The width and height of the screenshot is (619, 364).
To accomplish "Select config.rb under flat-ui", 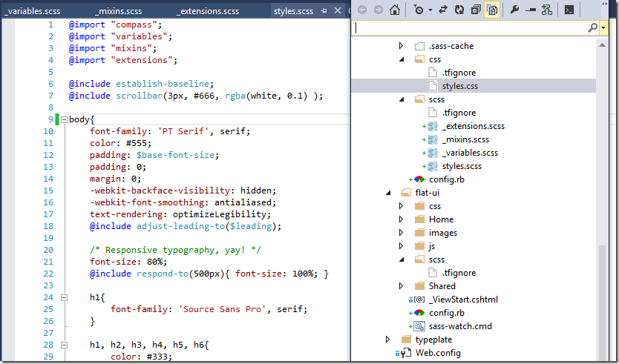I will tap(447, 313).
